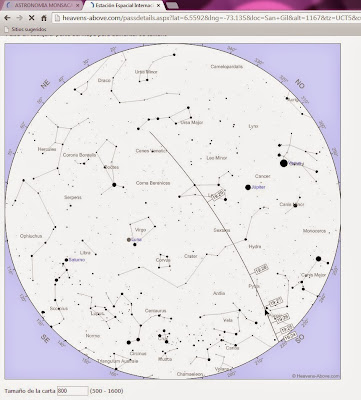Click the Sextans constellation label
The image size is (361, 400).
[222, 230]
